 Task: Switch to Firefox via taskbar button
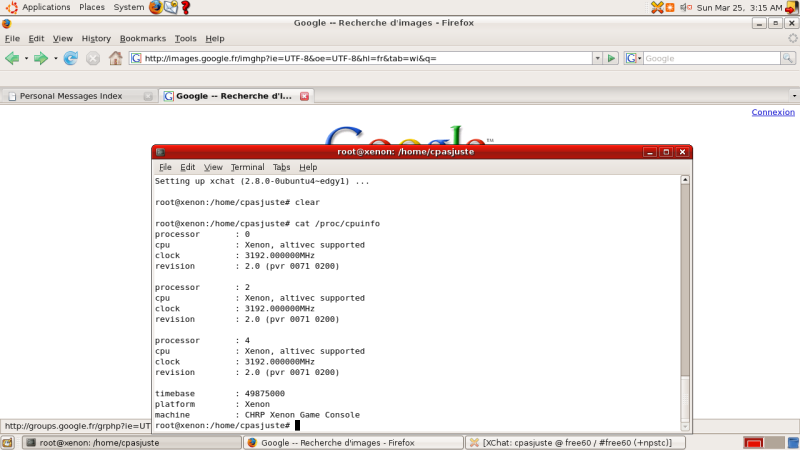tap(354, 442)
